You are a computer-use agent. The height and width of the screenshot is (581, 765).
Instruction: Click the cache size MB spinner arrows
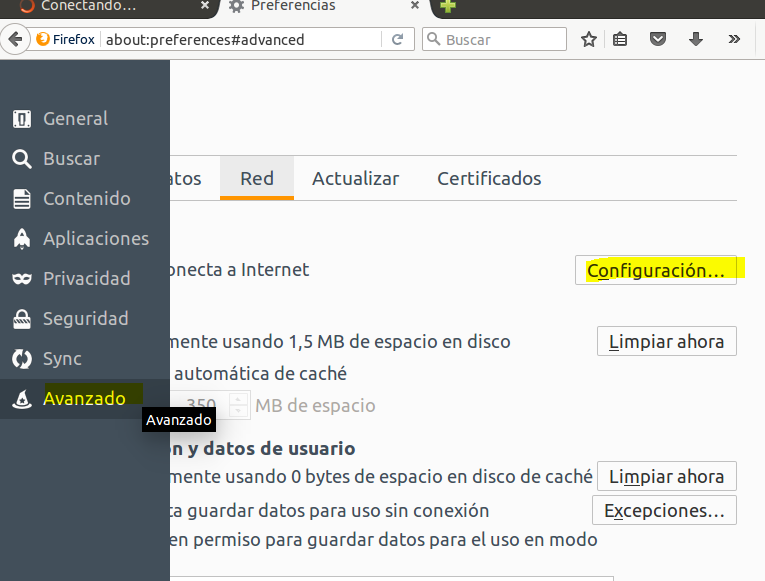tap(238, 405)
